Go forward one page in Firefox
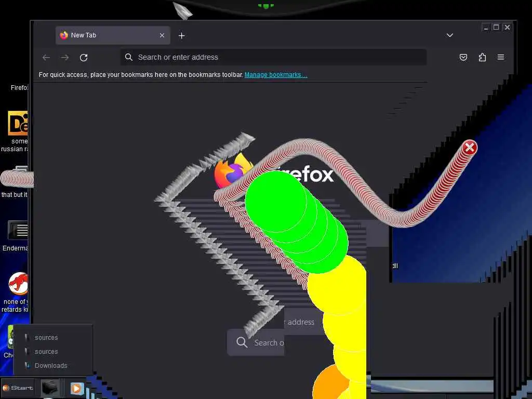The width and height of the screenshot is (532, 399). click(x=65, y=57)
